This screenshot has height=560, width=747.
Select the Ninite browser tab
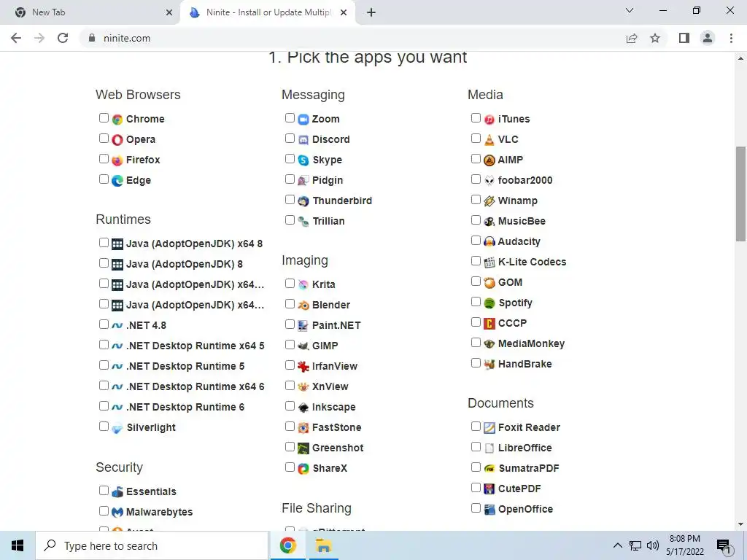(268, 12)
